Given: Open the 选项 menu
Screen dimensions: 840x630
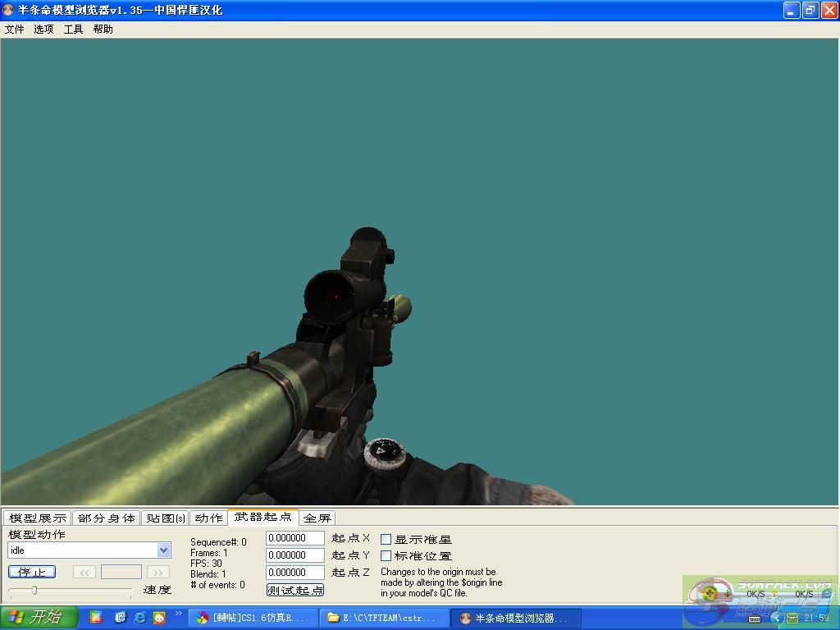Looking at the screenshot, I should (43, 30).
